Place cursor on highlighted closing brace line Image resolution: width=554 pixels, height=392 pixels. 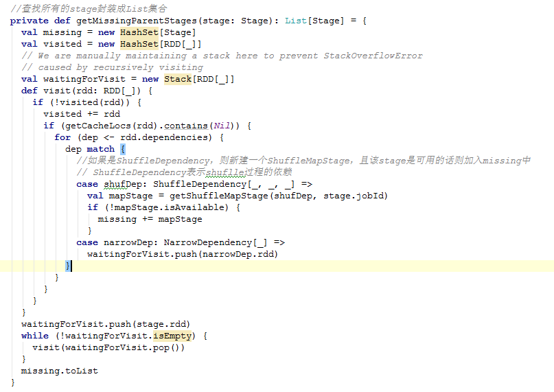(68, 266)
